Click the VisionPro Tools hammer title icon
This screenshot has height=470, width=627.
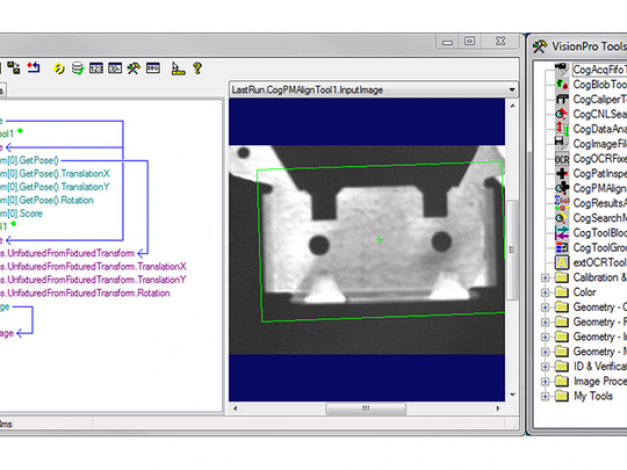540,46
